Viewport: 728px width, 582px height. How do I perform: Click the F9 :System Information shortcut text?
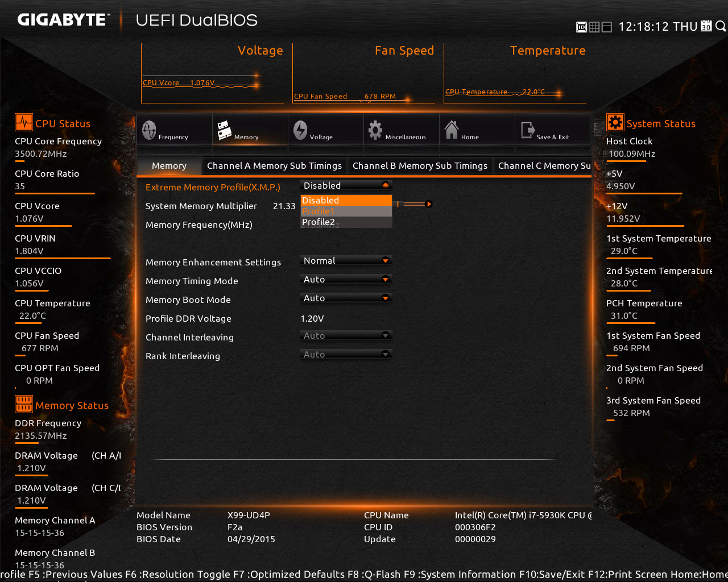pos(460,574)
